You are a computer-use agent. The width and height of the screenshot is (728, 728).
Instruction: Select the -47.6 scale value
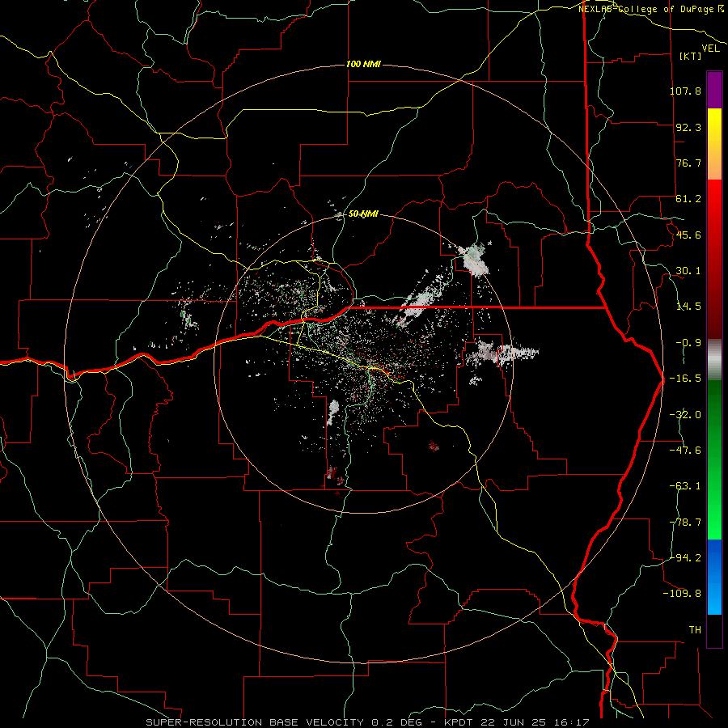click(x=685, y=451)
